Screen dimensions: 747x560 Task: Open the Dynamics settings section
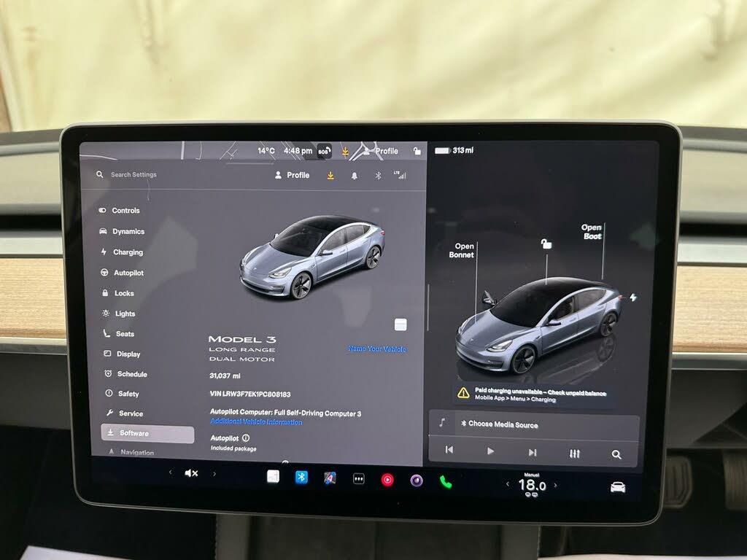click(122, 231)
